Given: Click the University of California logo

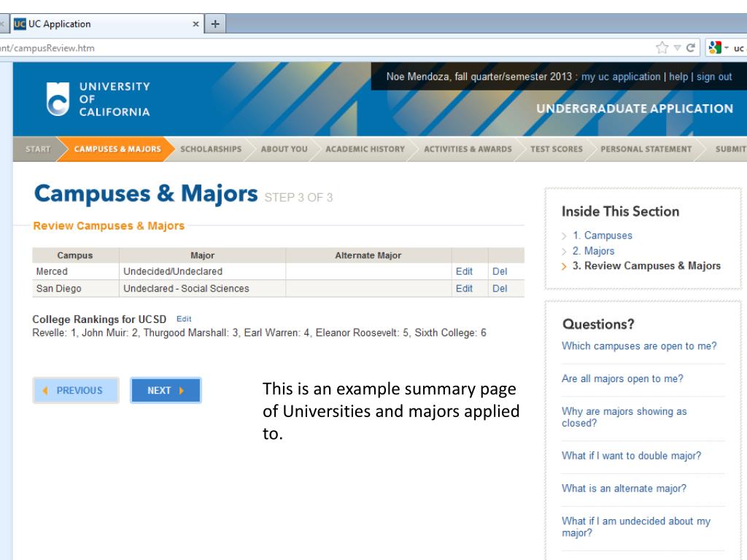Looking at the screenshot, I should pyautogui.click(x=98, y=99).
